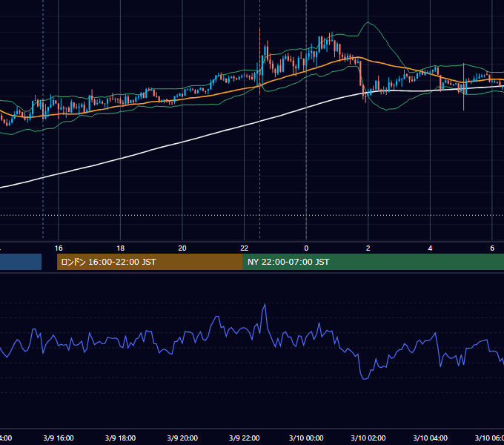Click the 0 hour label on the upper time axis
Image resolution: width=504 pixels, height=445 pixels.
click(306, 248)
